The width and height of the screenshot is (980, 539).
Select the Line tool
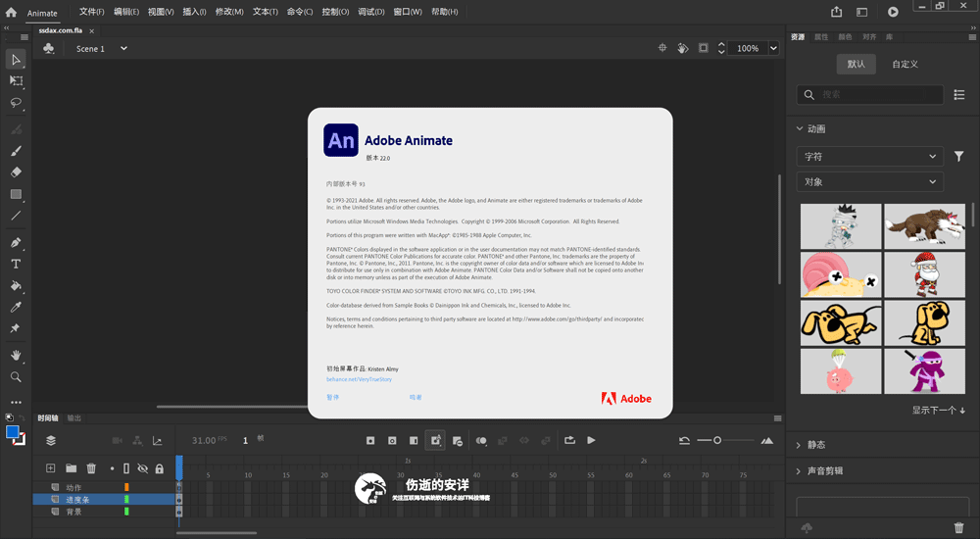coord(17,216)
